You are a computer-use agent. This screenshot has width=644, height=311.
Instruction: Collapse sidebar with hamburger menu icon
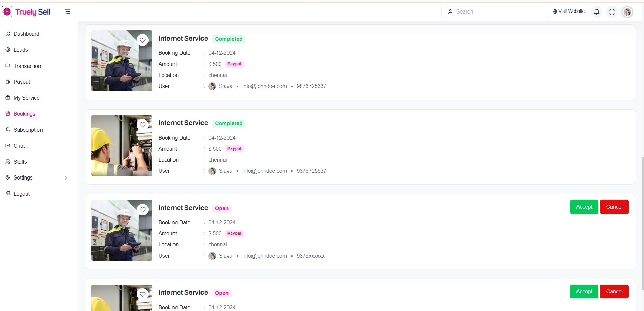point(68,11)
